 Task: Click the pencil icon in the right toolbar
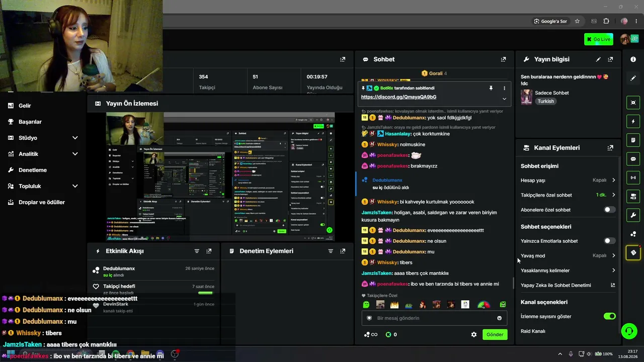click(633, 78)
